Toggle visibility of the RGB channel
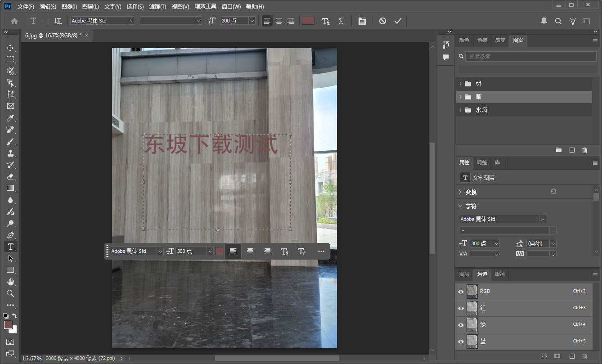This screenshot has width=602, height=364. click(461, 291)
